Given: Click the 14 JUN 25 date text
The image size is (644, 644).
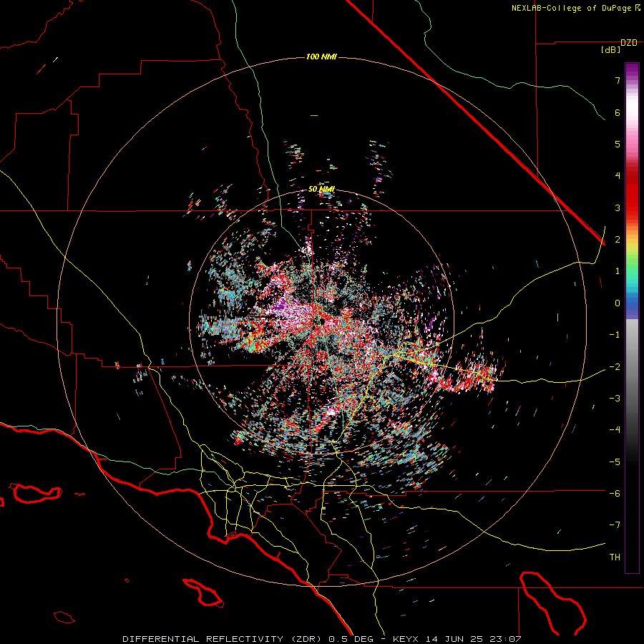Looking at the screenshot, I should (x=454, y=639).
